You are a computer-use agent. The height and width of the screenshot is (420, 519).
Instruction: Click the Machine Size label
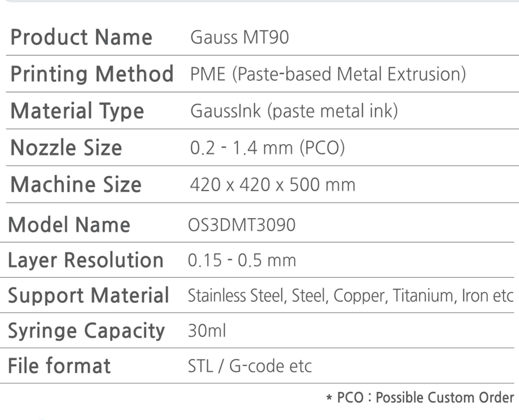pos(76,184)
